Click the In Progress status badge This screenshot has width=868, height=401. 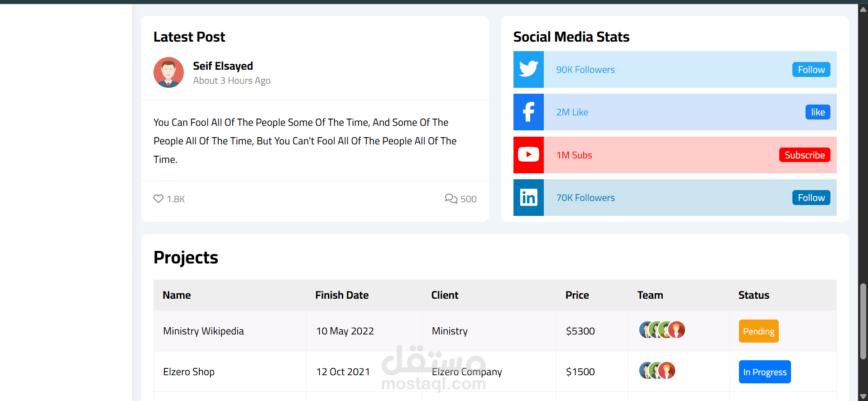(765, 372)
